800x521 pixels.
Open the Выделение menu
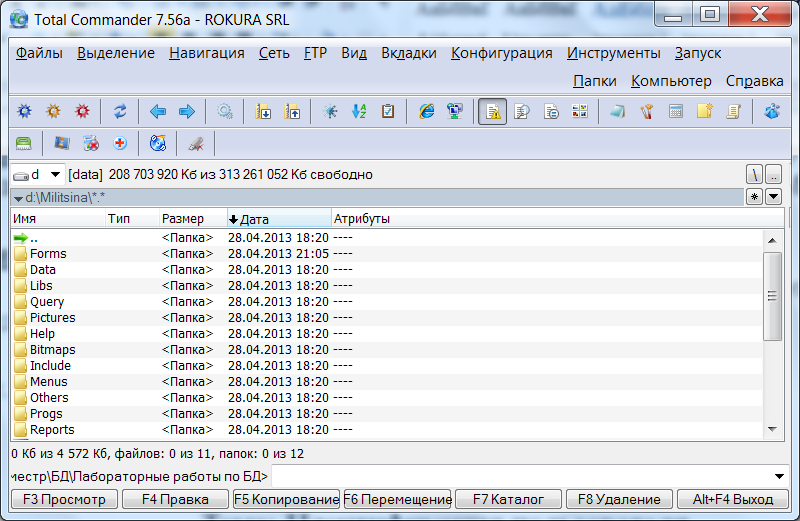(116, 53)
